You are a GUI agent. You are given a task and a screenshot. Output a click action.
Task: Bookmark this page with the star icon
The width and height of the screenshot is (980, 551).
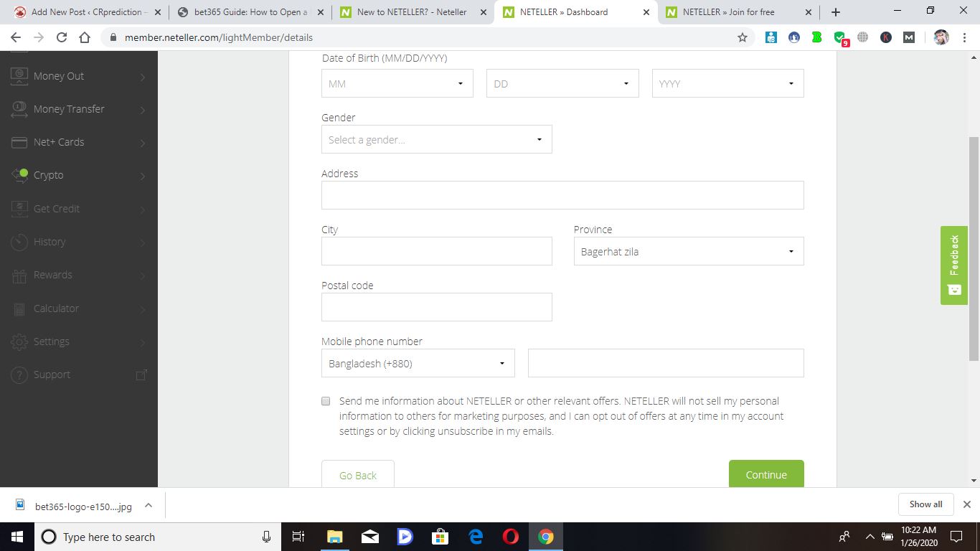tap(743, 37)
